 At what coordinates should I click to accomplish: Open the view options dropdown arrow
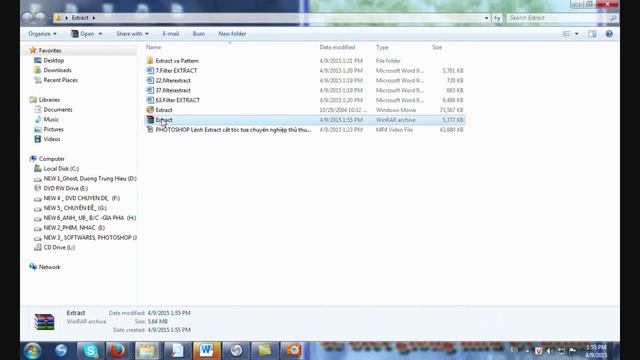point(576,34)
